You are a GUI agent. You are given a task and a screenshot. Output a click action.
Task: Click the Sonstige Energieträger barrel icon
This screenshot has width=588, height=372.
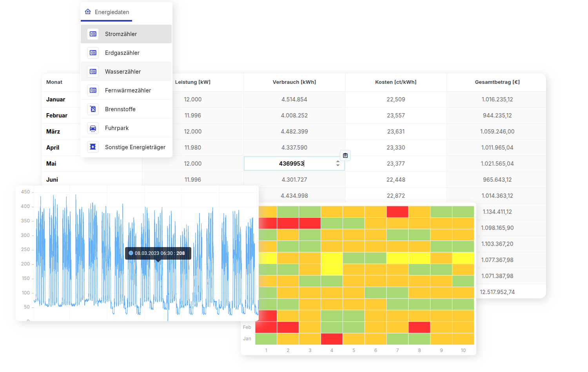(93, 146)
